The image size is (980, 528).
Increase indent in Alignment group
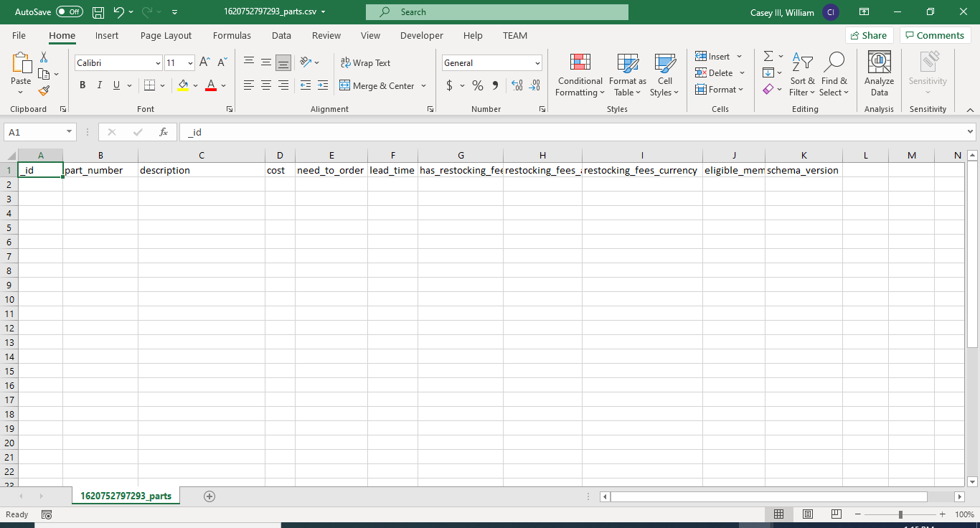[x=323, y=85]
